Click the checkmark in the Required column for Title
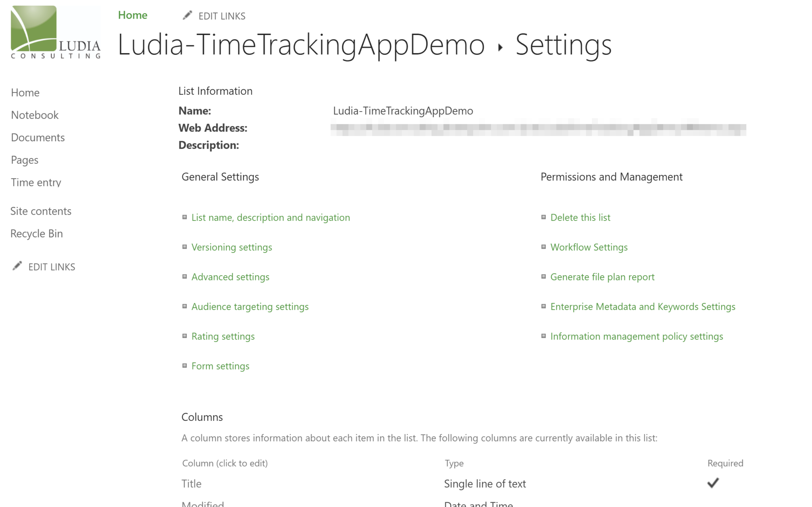812x507 pixels. (x=713, y=482)
